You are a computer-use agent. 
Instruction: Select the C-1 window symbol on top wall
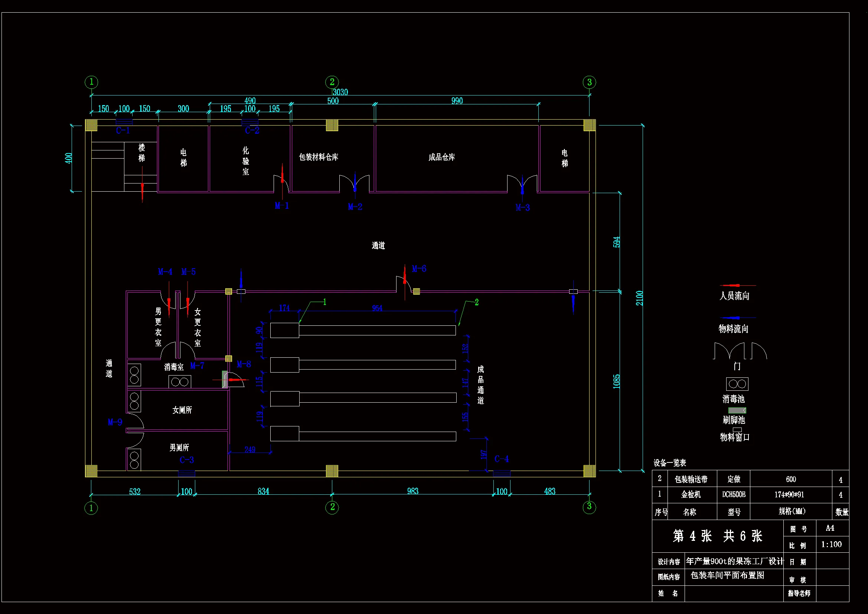[x=124, y=122]
